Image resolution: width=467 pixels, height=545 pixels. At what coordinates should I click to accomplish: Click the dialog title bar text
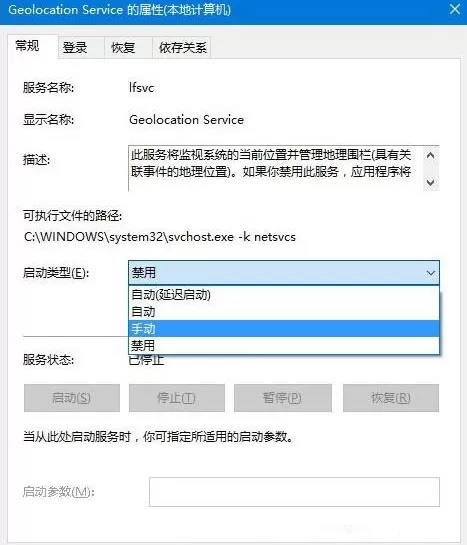coord(120,10)
